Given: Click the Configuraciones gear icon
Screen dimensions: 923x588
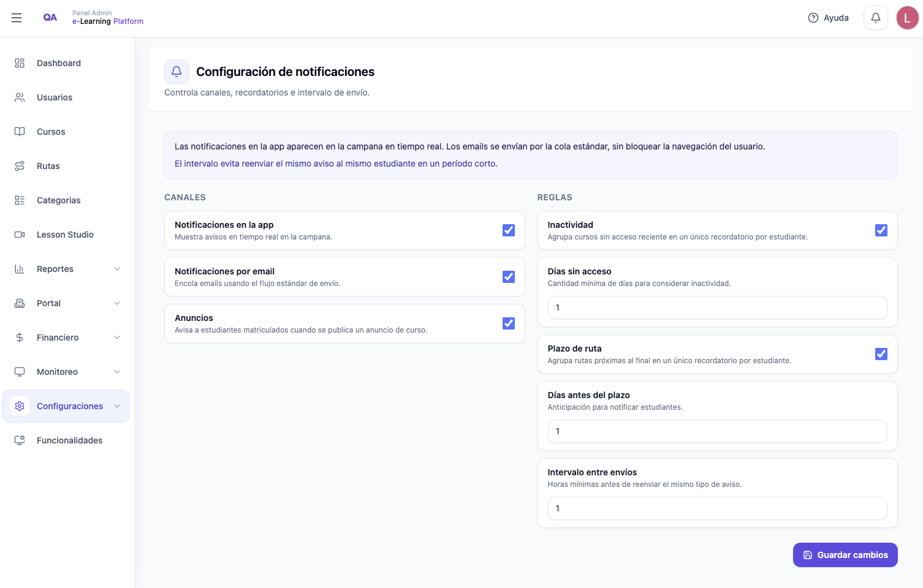Looking at the screenshot, I should point(20,406).
